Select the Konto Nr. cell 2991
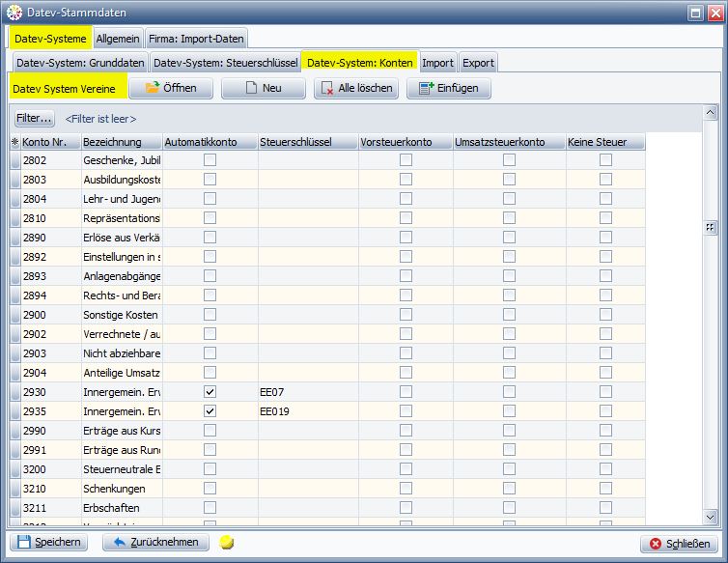The image size is (728, 563). coord(51,450)
